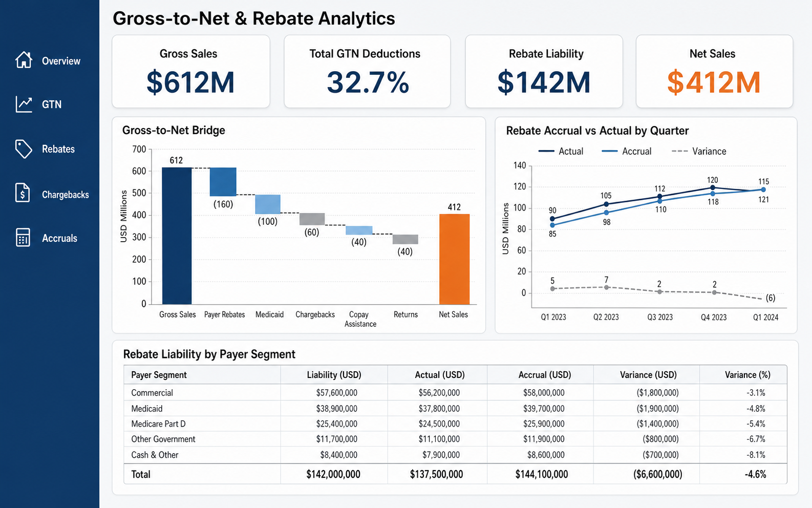The image size is (812, 508).
Task: Click the Rebate Accrual vs Actual title
Action: (x=597, y=131)
